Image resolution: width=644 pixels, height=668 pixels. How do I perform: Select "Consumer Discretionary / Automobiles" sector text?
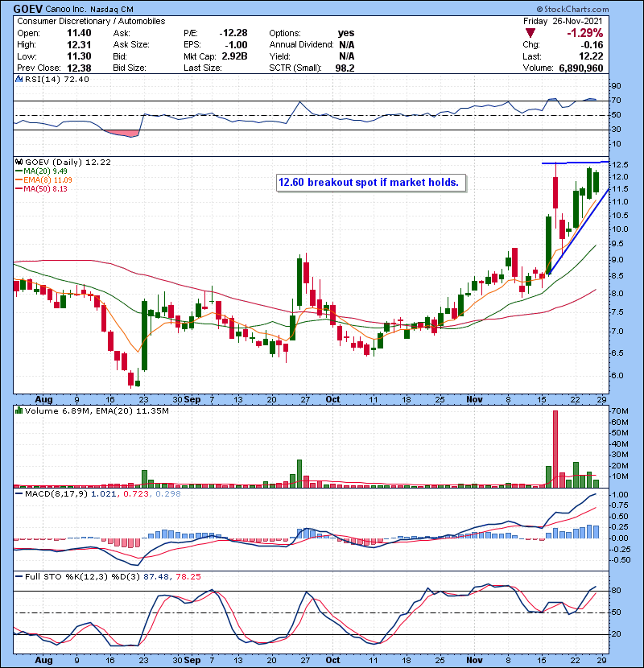(91, 21)
